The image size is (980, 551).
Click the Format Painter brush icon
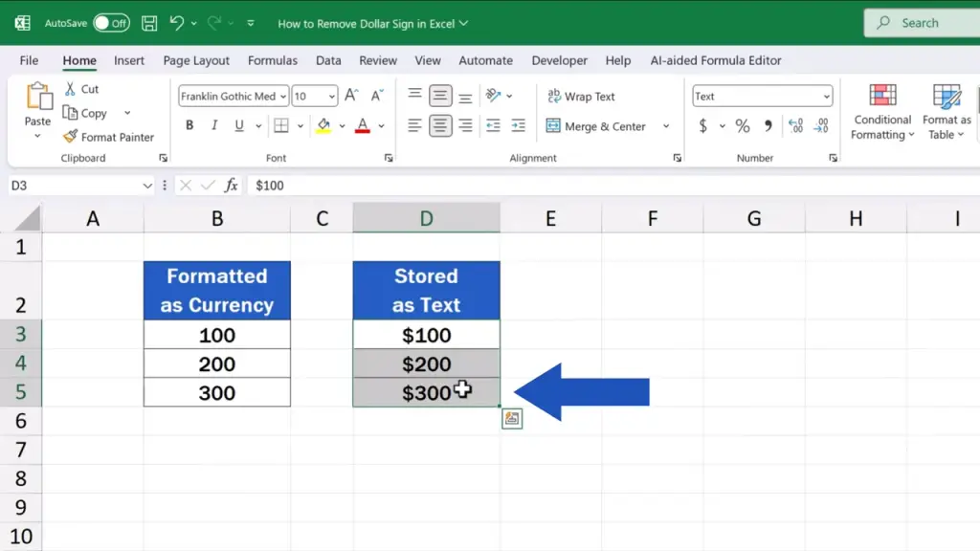pos(70,137)
